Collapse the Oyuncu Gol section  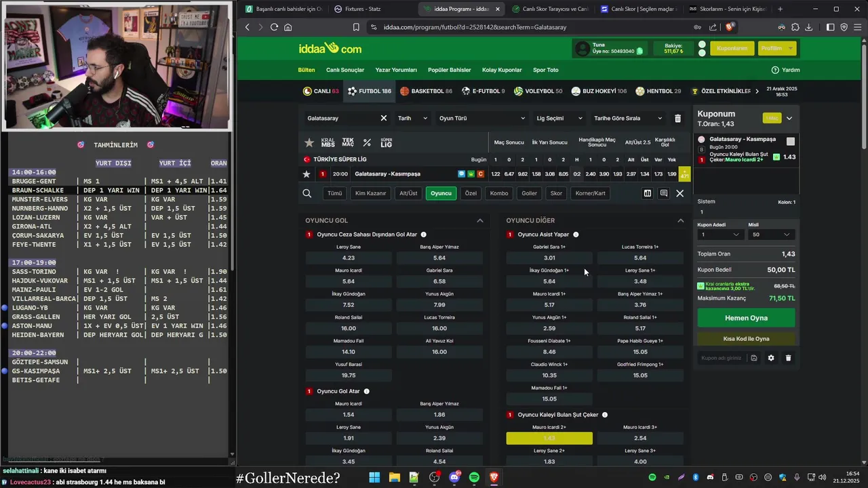pos(480,220)
